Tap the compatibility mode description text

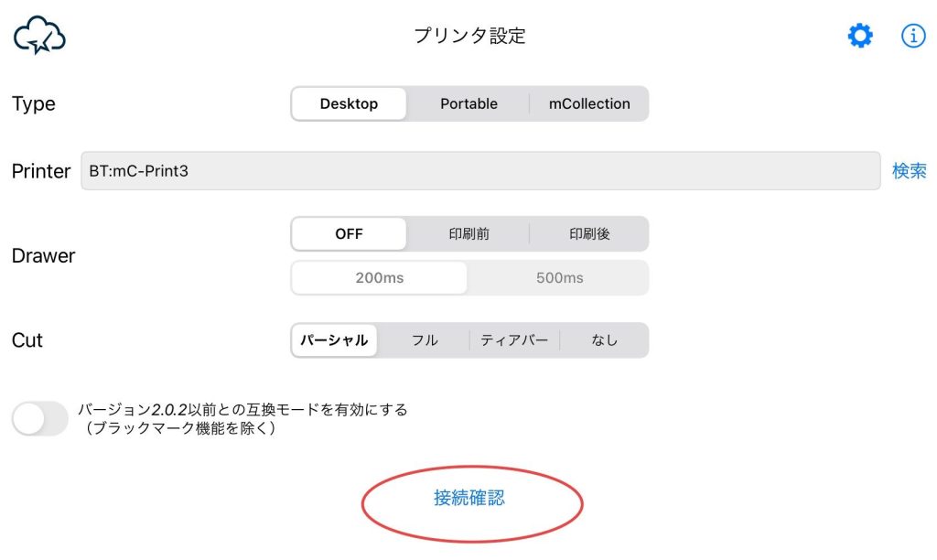243,419
